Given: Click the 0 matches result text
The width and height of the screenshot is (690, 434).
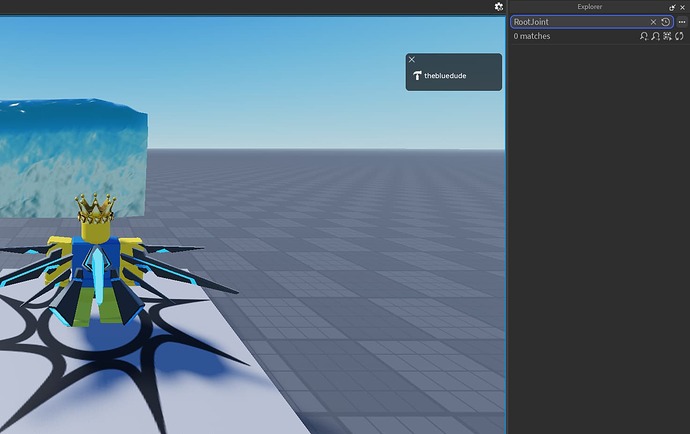Looking at the screenshot, I should click(532, 36).
